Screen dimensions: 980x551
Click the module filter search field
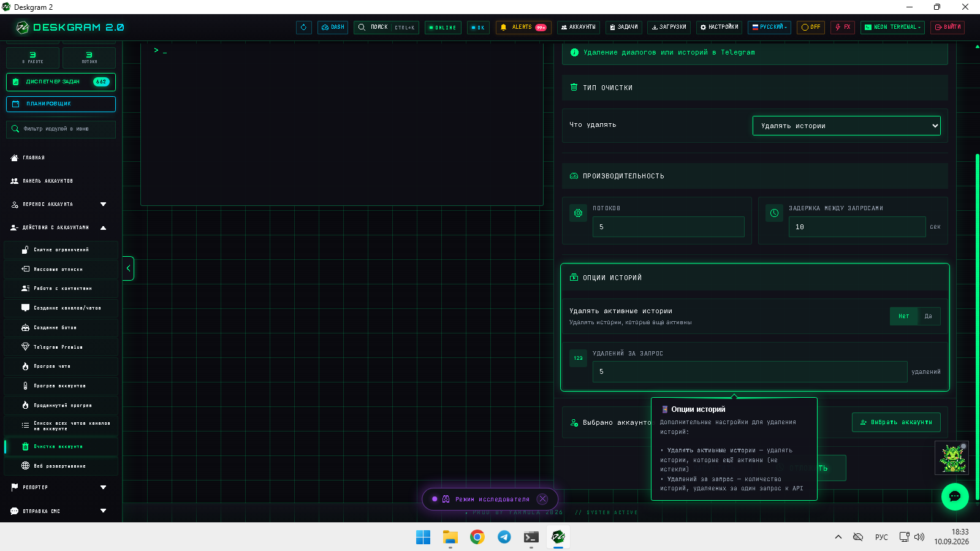pyautogui.click(x=61, y=129)
